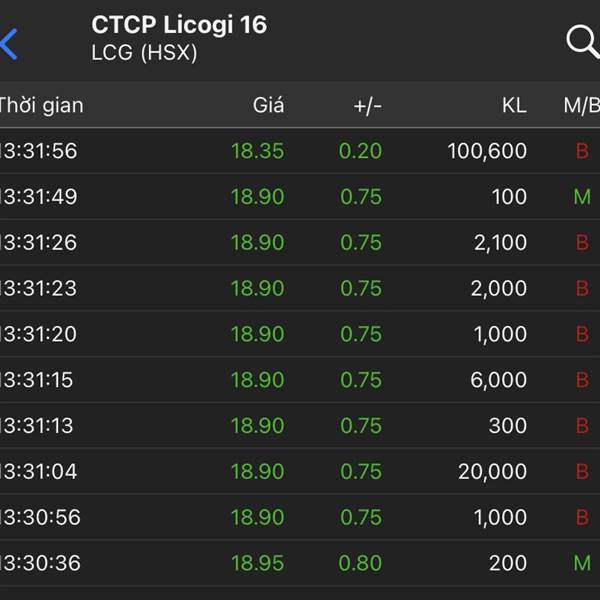
Task: Tap the green M on 13:31:49 row
Action: [x=582, y=197]
